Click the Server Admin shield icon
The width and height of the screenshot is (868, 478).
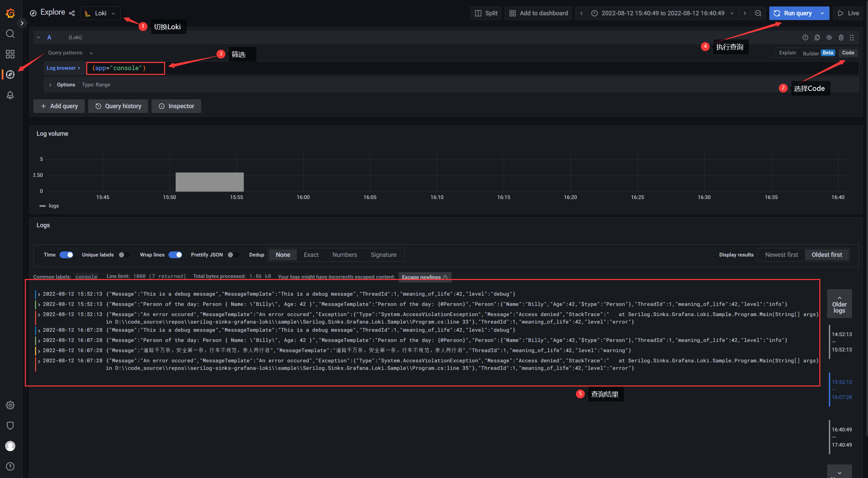[x=10, y=426]
